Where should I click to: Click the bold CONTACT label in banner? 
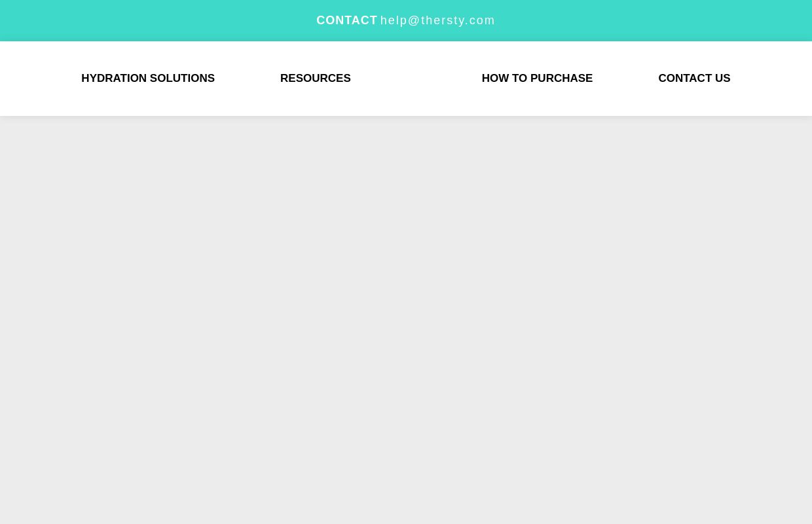coord(347,20)
